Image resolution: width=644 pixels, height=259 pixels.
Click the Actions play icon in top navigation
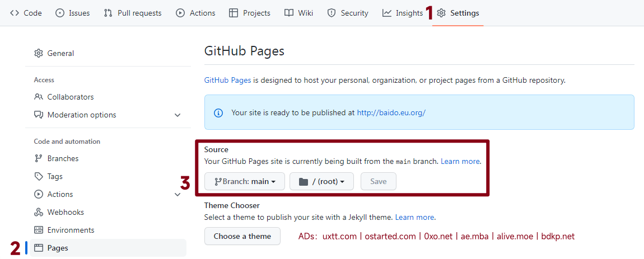[x=180, y=13]
